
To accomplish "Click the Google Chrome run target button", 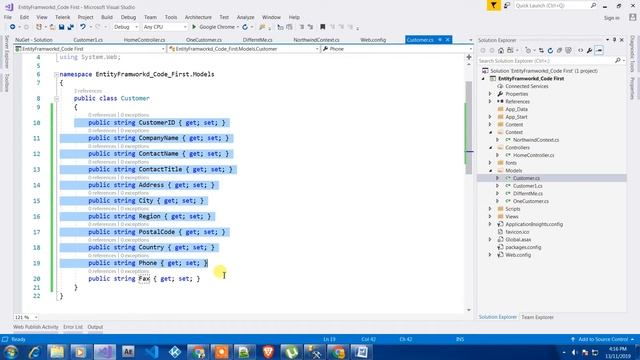I will [217, 27].
